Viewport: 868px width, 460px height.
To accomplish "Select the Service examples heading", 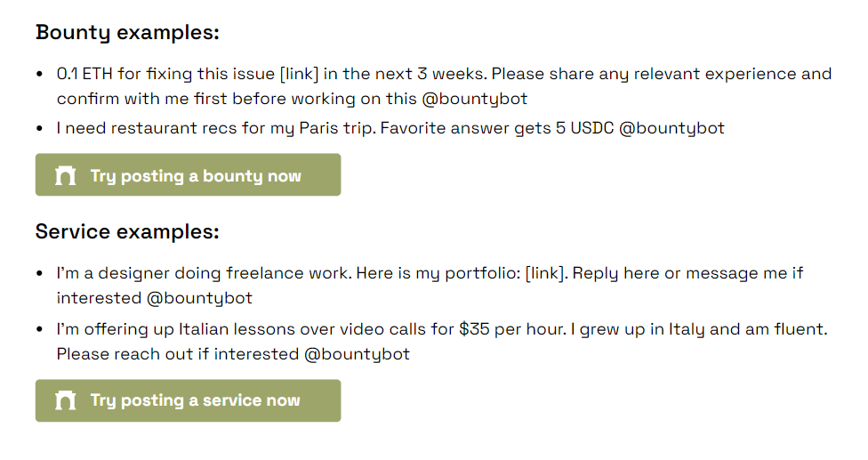I will [127, 232].
